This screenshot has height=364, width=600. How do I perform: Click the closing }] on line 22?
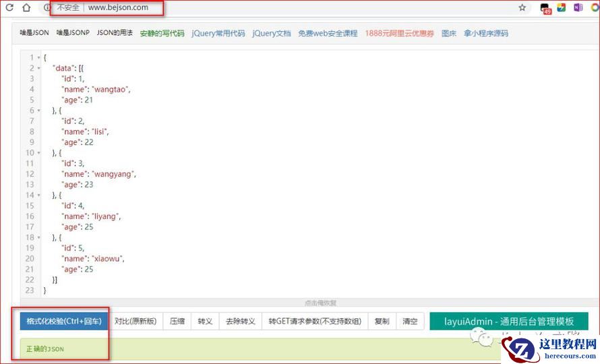pos(55,280)
